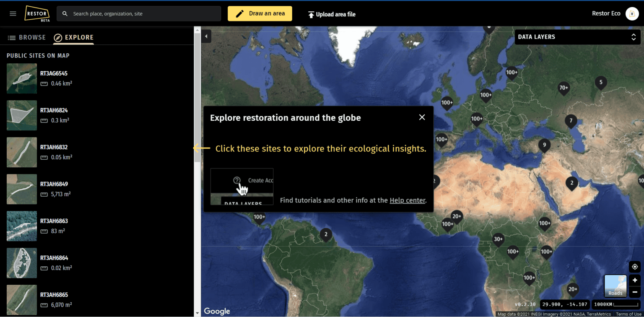Switch to the BROWSE tab
This screenshot has width=644, height=317.
27,37
